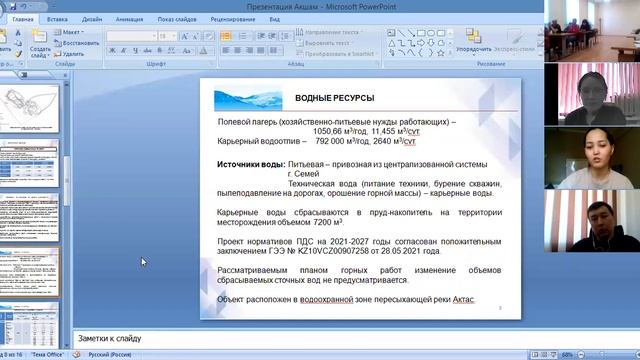Open the Вставка ribbon tab
This screenshot has height=360, width=640.
[x=57, y=19]
